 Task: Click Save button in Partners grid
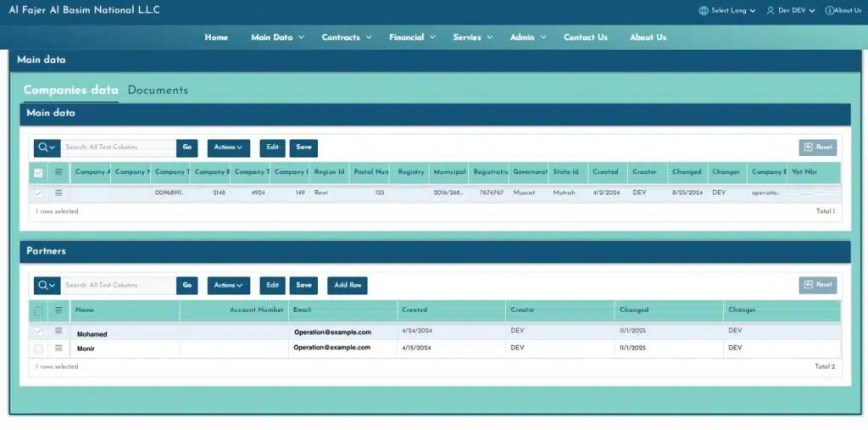click(x=303, y=285)
